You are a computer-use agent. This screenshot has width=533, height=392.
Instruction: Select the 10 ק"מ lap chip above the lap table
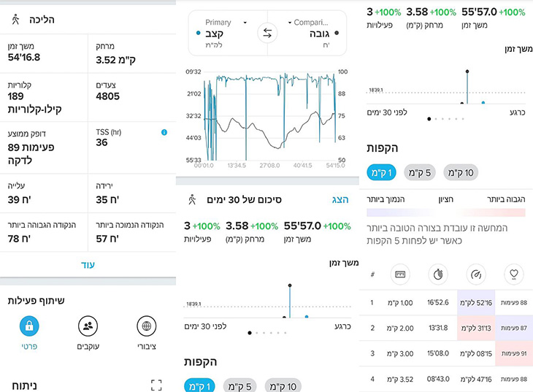461,173
